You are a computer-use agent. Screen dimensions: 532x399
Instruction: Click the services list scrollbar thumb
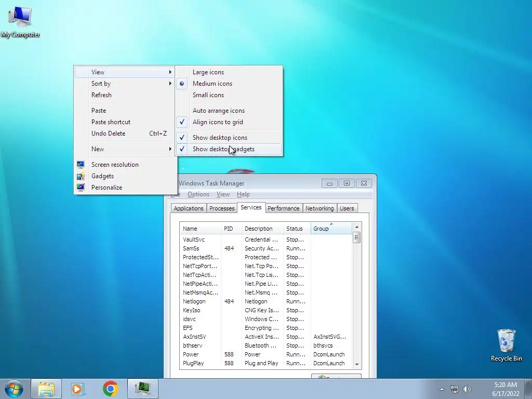tap(356, 237)
